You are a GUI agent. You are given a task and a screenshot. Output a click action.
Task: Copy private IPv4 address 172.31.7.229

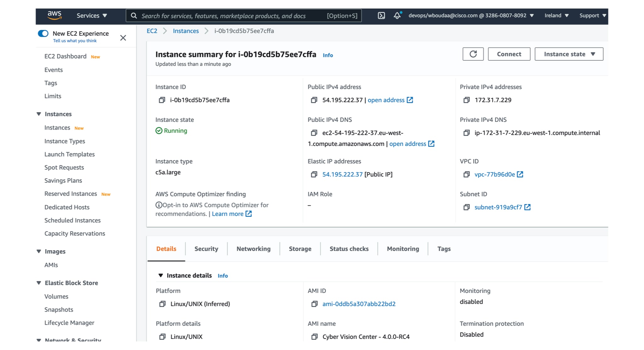click(x=466, y=100)
